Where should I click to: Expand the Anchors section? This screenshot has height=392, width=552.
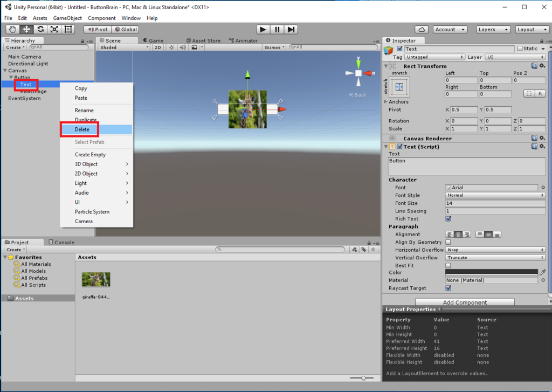pyautogui.click(x=386, y=101)
